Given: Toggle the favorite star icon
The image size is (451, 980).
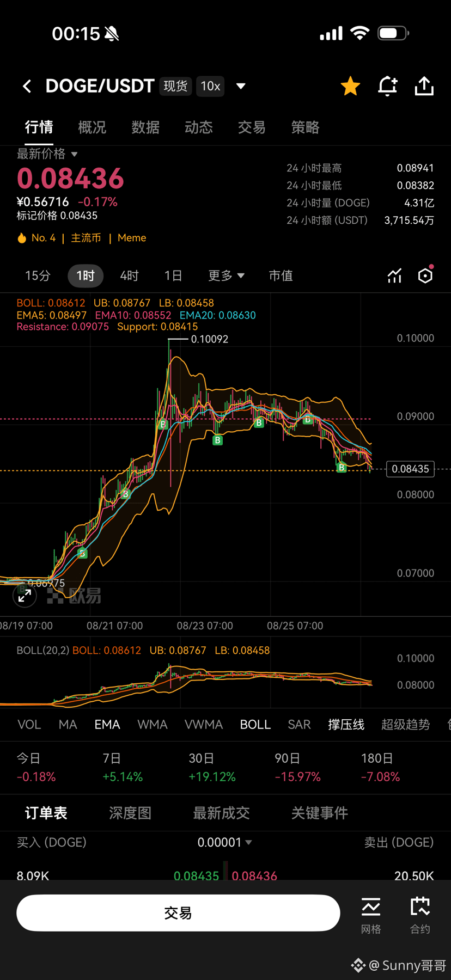Looking at the screenshot, I should pos(350,86).
